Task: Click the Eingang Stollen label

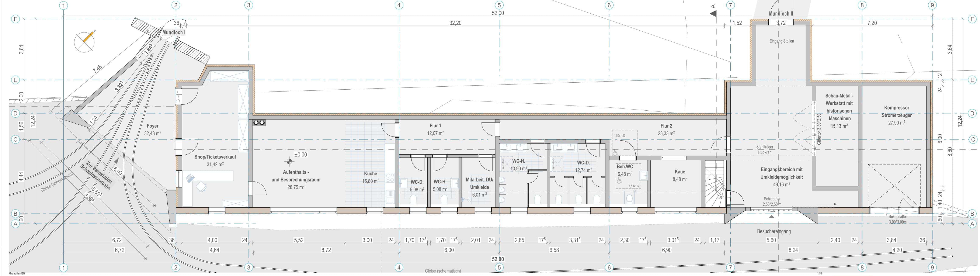Action: click(x=781, y=41)
